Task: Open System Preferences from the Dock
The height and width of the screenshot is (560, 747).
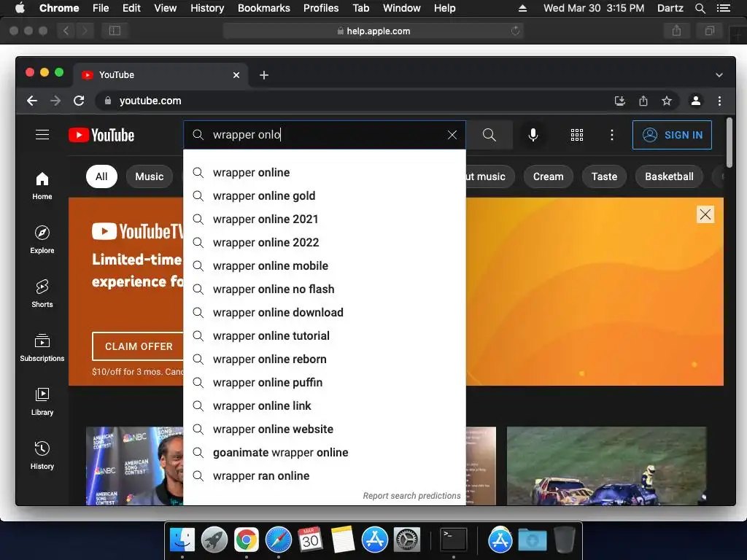Action: pyautogui.click(x=407, y=540)
